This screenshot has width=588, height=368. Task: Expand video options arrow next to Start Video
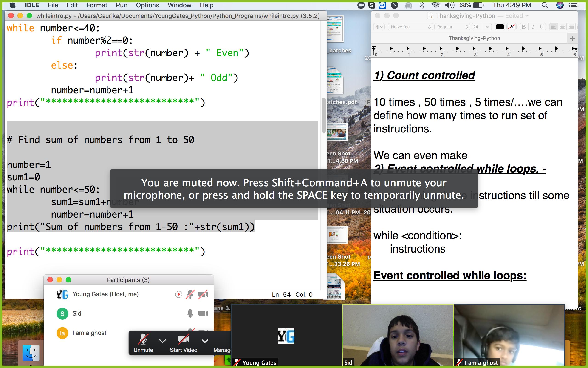[x=205, y=341]
